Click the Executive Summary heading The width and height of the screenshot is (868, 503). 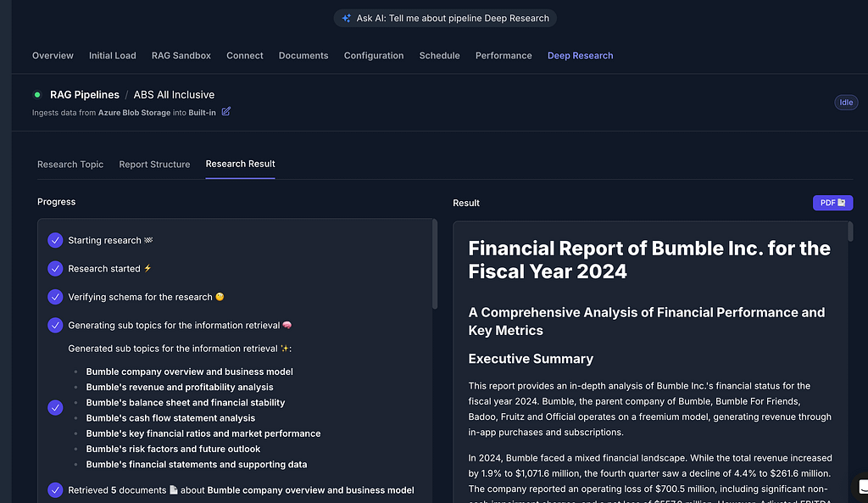point(531,359)
